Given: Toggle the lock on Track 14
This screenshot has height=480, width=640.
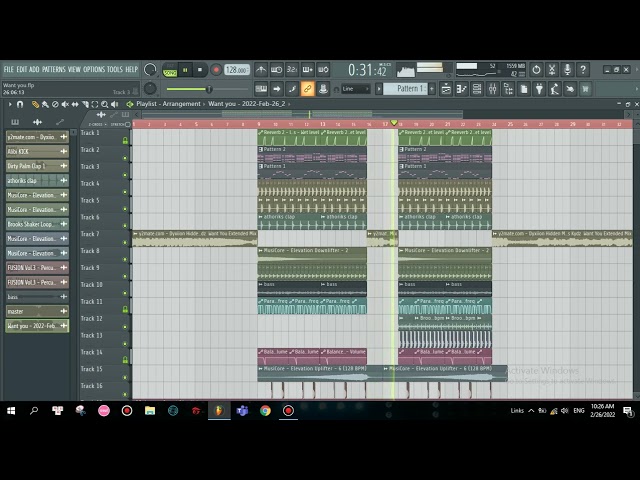Looking at the screenshot, I should coord(125,360).
